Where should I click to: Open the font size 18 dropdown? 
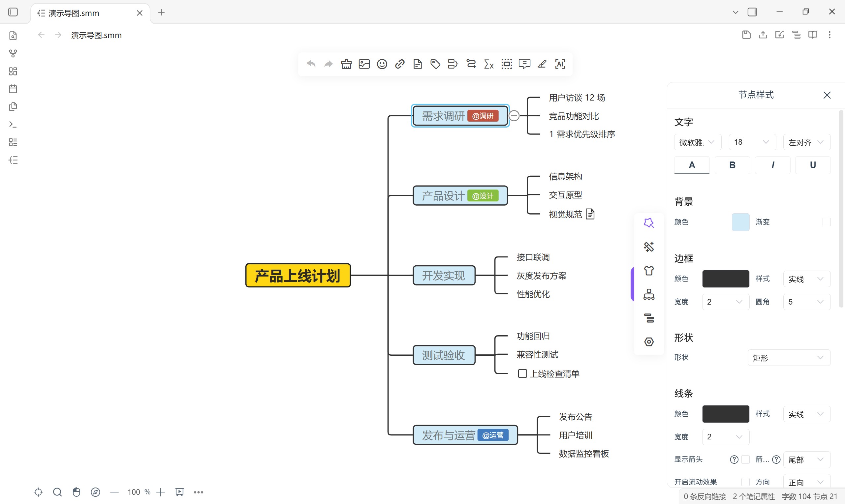click(752, 142)
